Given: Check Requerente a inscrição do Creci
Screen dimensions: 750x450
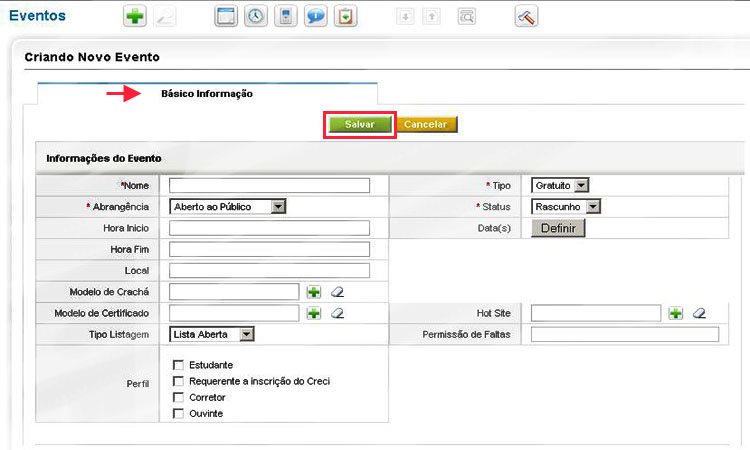Looking at the screenshot, I should [x=178, y=381].
